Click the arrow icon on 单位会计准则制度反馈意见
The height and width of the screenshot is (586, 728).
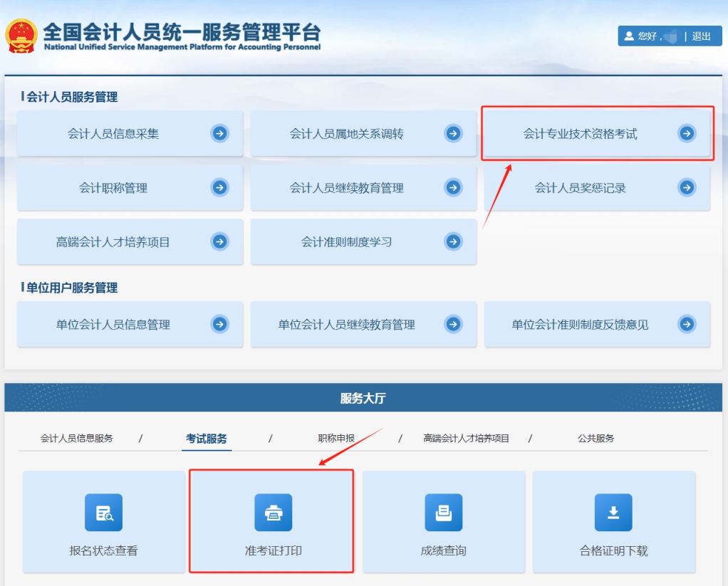pos(686,324)
